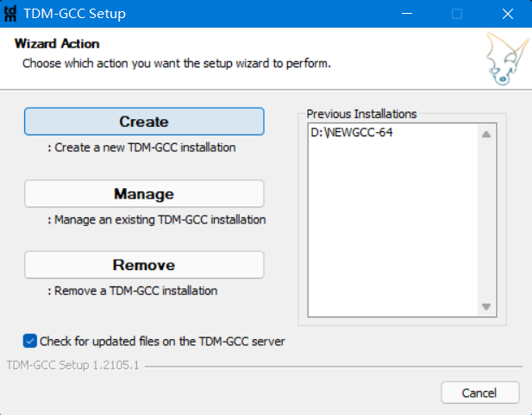Click the 'Remove a TDM-GCC installation' description
This screenshot has height=415, width=532.
click(x=132, y=291)
